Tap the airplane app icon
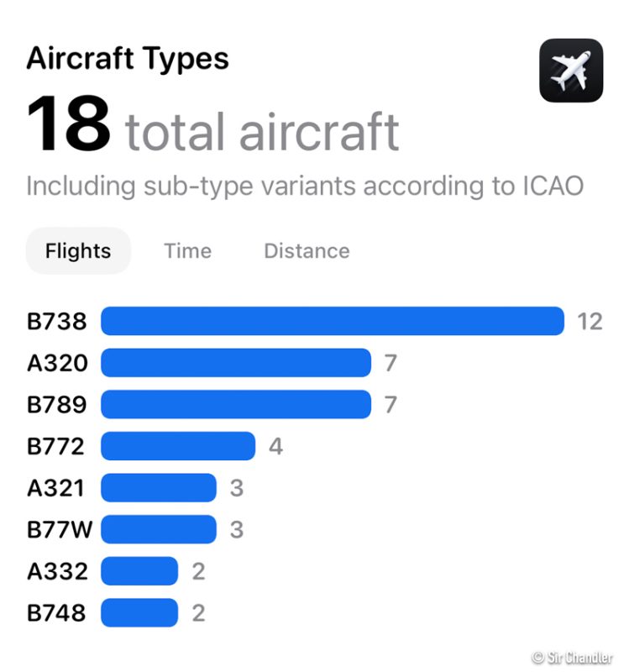 (x=571, y=71)
